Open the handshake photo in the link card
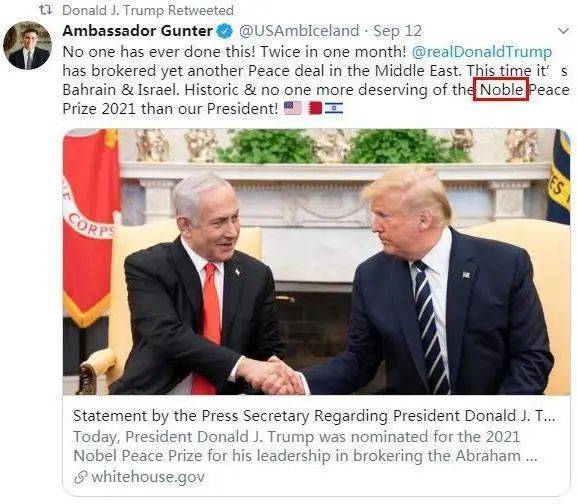 [316, 262]
